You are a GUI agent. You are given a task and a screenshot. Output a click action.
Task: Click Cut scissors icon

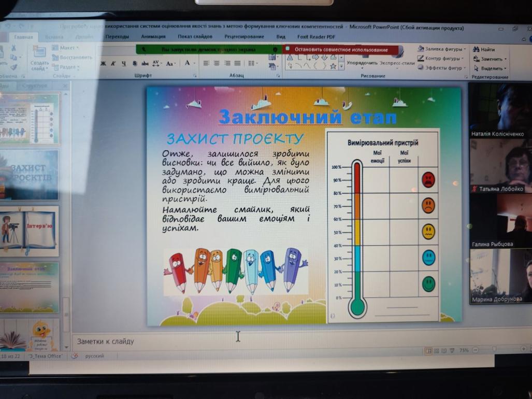pos(13,48)
